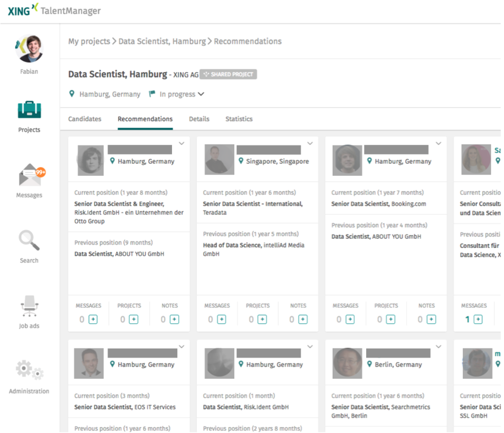Open the Statistics tab
Image resolution: width=504 pixels, height=433 pixels.
tap(239, 119)
